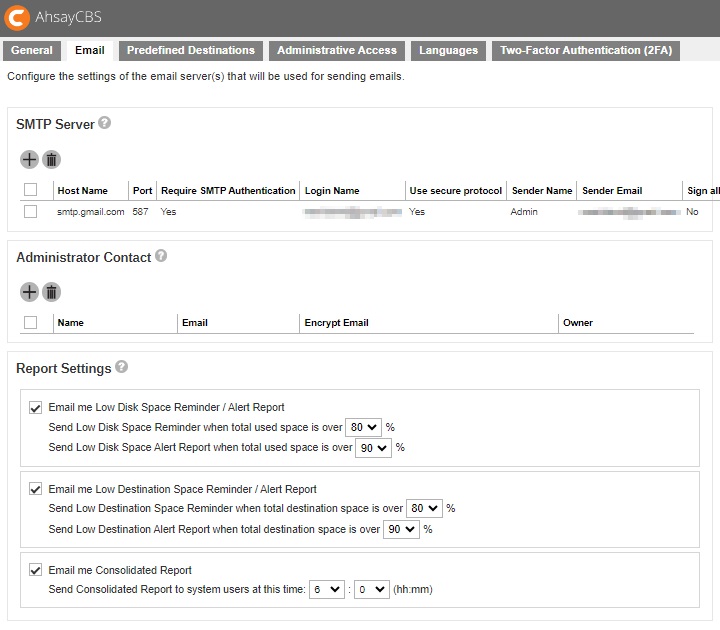This screenshot has height=630, width=720.
Task: Uncheck Email me Low Disk Space Reminder
Action: [x=36, y=407]
